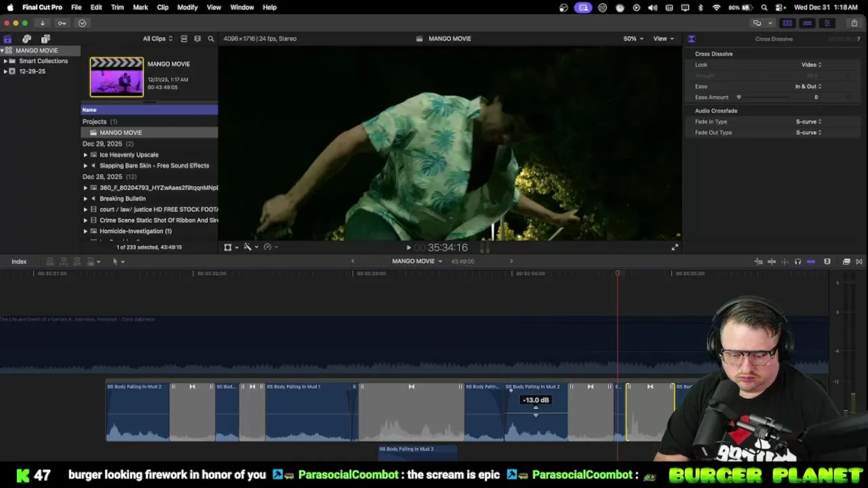Open dropdown arrow next to workspace icon
Image resolution: width=868 pixels, height=488 pixels.
tap(770, 23)
